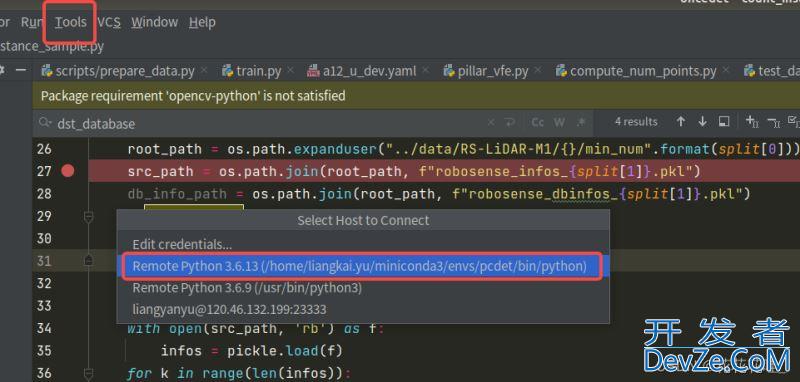Select Remote Python 3.6.13 pcdet host
Screen dimensions: 800x382
[363, 266]
